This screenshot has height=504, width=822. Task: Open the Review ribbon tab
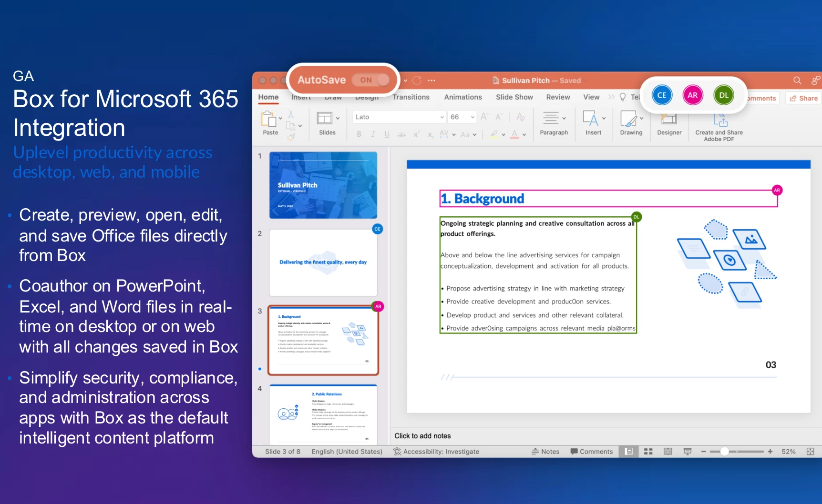558,97
